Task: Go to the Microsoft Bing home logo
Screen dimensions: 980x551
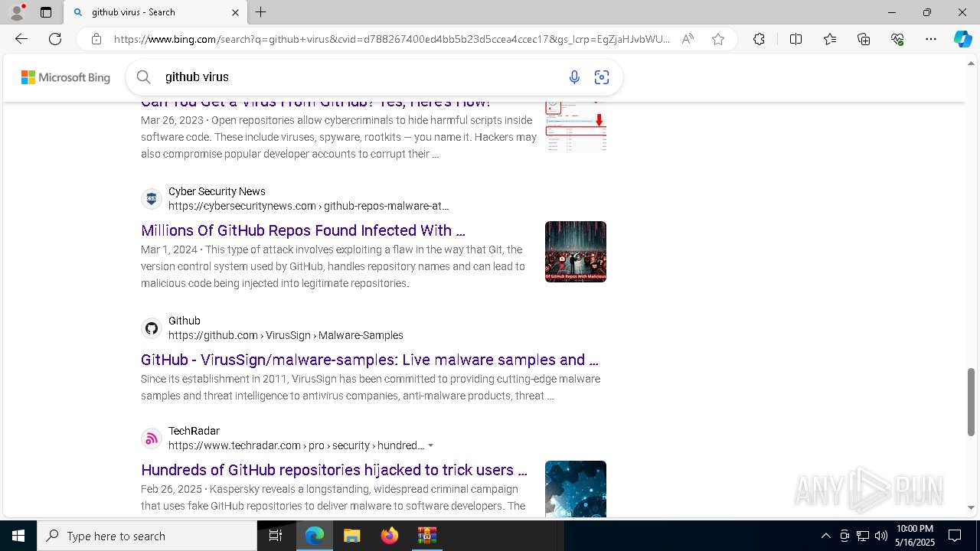Action: pos(66,77)
